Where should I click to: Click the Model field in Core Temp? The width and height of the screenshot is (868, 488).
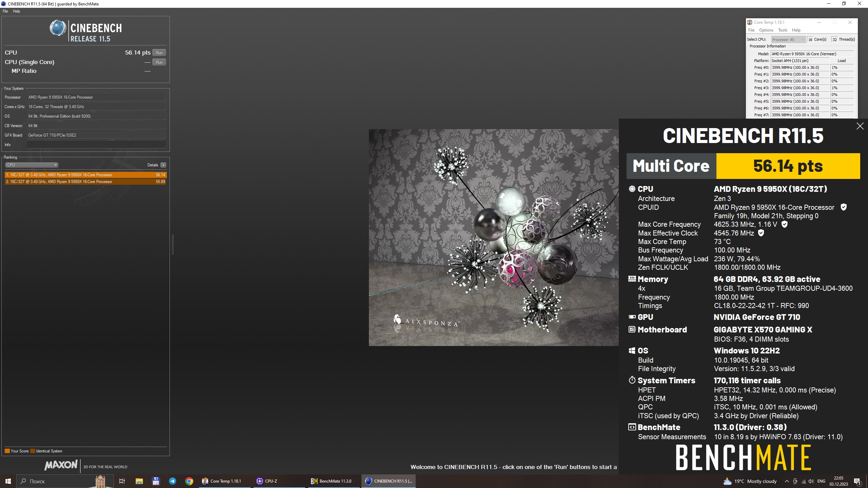pyautogui.click(x=812, y=54)
